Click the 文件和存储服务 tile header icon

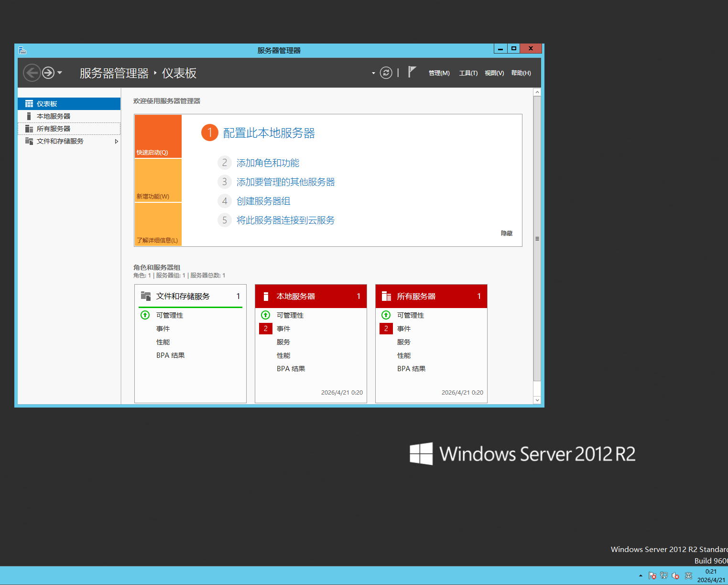click(146, 296)
